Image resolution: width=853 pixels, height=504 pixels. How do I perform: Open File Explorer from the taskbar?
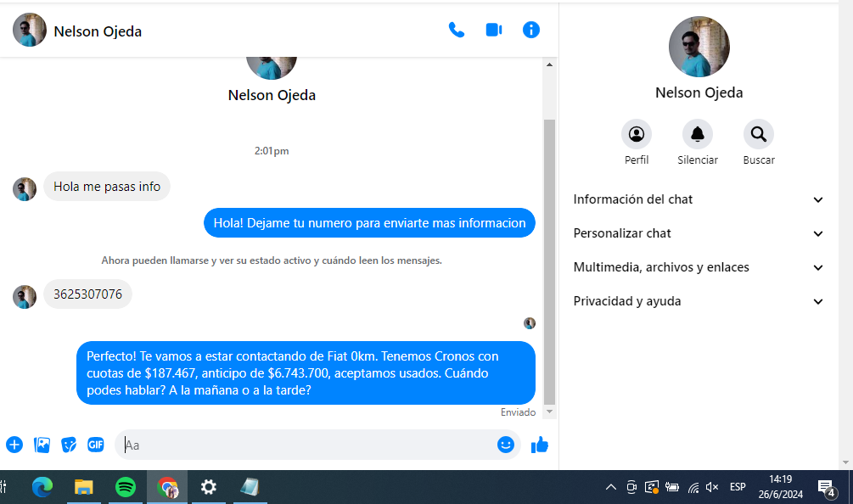click(x=84, y=487)
